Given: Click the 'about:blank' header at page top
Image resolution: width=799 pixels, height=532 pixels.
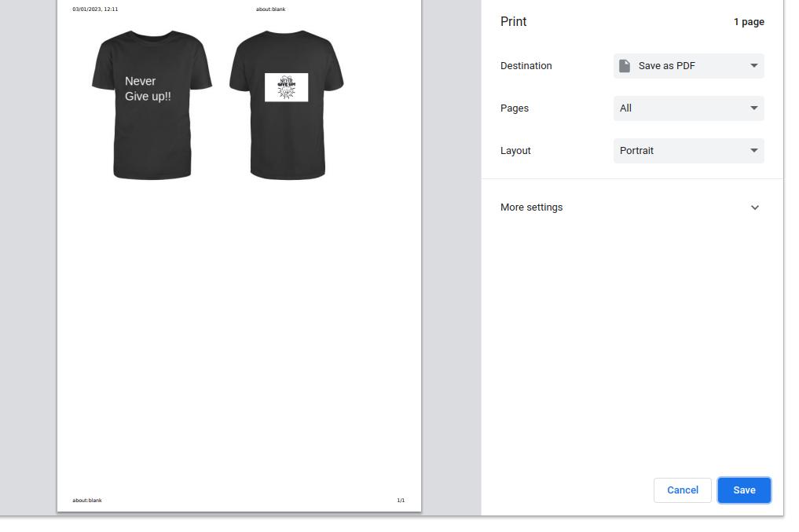Looking at the screenshot, I should click(x=270, y=9).
